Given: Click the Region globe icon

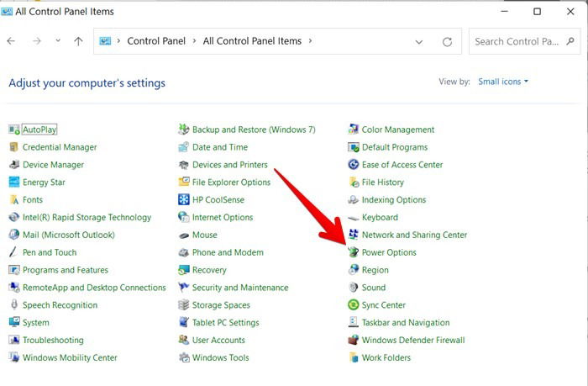Looking at the screenshot, I should tap(354, 270).
